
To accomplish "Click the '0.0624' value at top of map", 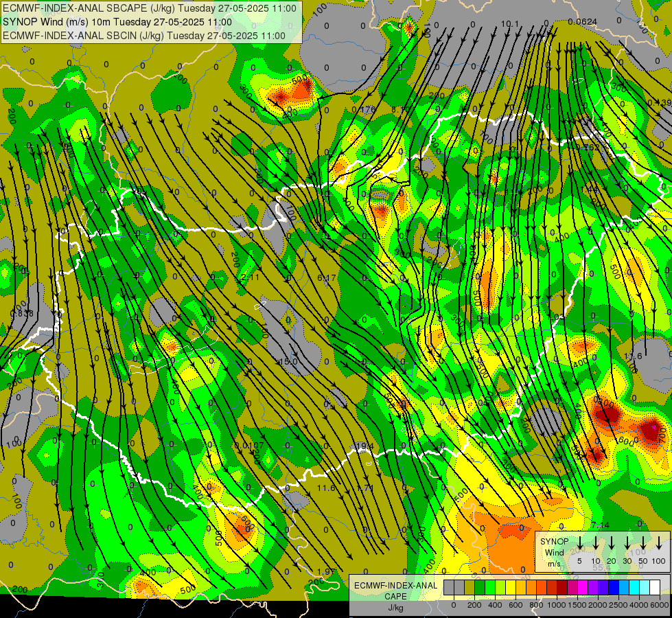I will click(x=583, y=22).
